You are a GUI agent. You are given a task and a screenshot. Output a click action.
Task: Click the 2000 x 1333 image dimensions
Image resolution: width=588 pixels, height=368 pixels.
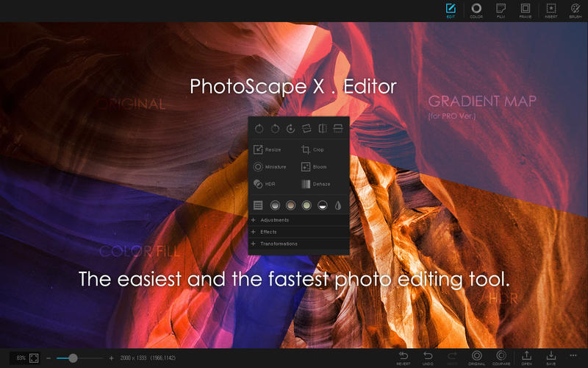coord(133,358)
